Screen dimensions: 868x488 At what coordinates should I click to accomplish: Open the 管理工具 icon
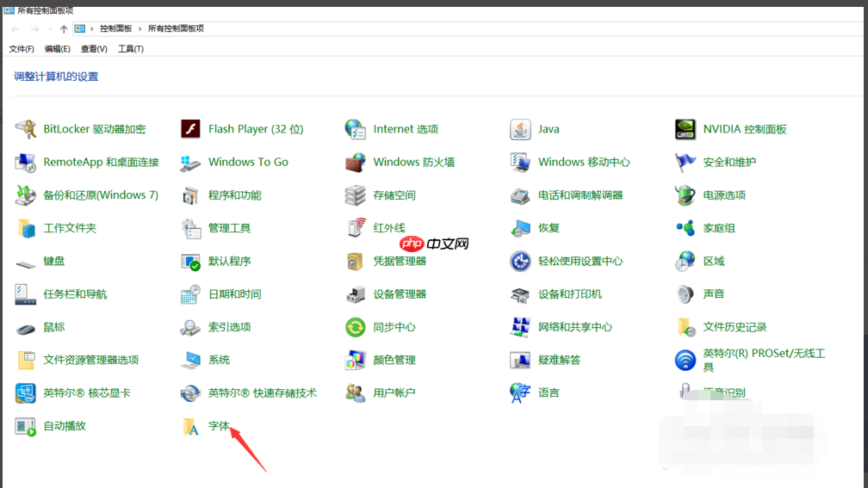pos(190,228)
